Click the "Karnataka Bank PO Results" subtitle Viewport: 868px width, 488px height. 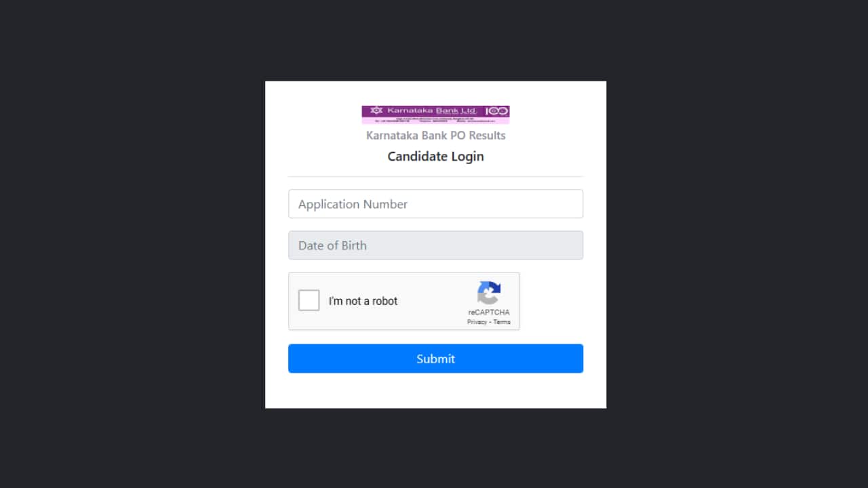pos(435,136)
